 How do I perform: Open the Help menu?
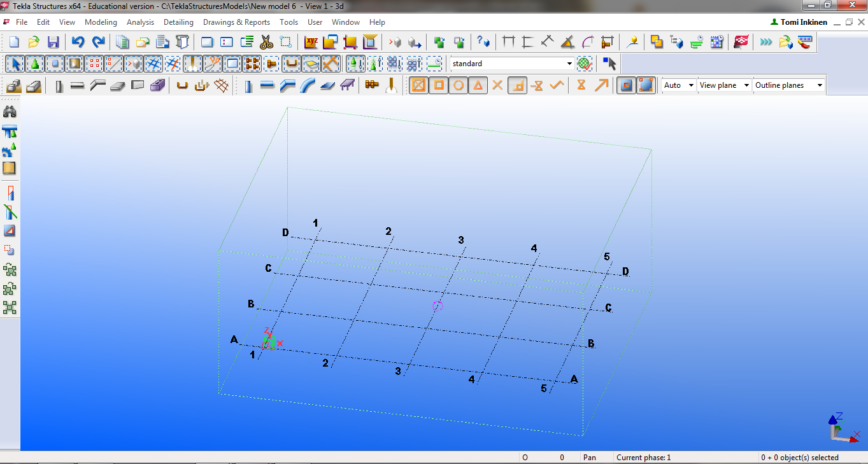pyautogui.click(x=377, y=22)
